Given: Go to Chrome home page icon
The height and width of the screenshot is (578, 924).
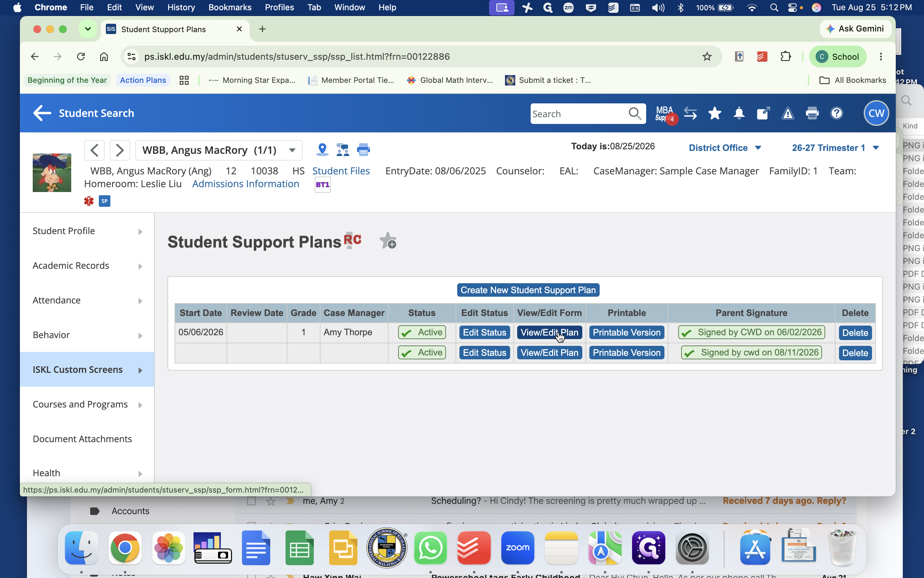Looking at the screenshot, I should click(x=104, y=57).
